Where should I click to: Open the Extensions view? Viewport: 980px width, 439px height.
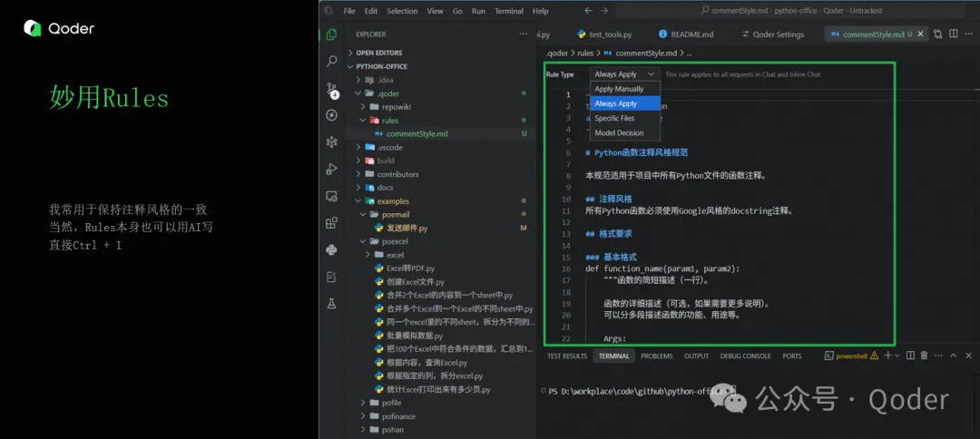point(331,223)
